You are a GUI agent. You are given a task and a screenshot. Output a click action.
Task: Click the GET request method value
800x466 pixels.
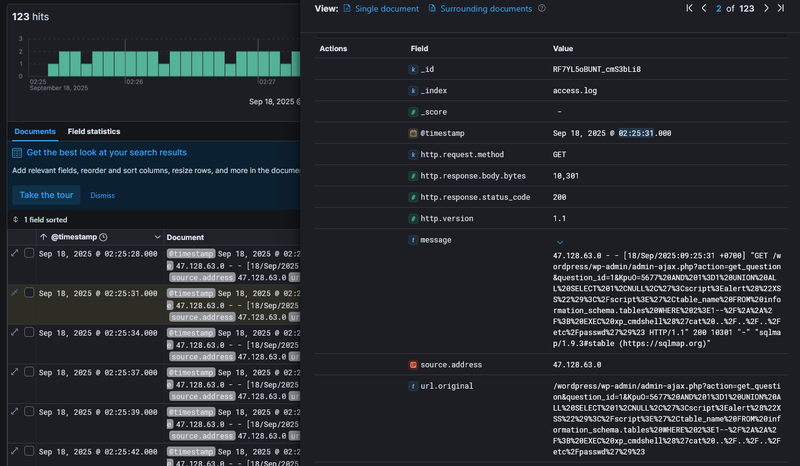click(x=559, y=155)
